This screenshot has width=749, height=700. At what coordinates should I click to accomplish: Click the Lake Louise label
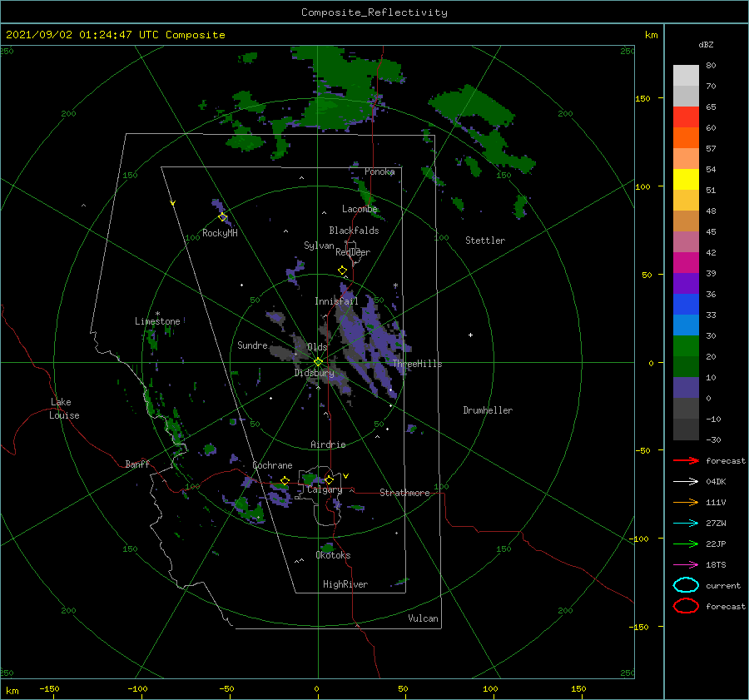pyautogui.click(x=64, y=409)
